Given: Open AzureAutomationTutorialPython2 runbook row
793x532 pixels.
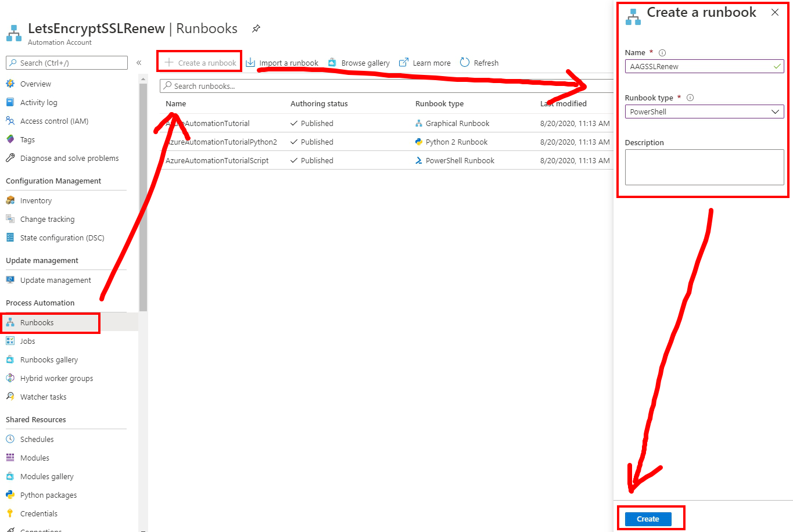Looking at the screenshot, I should pos(386,142).
